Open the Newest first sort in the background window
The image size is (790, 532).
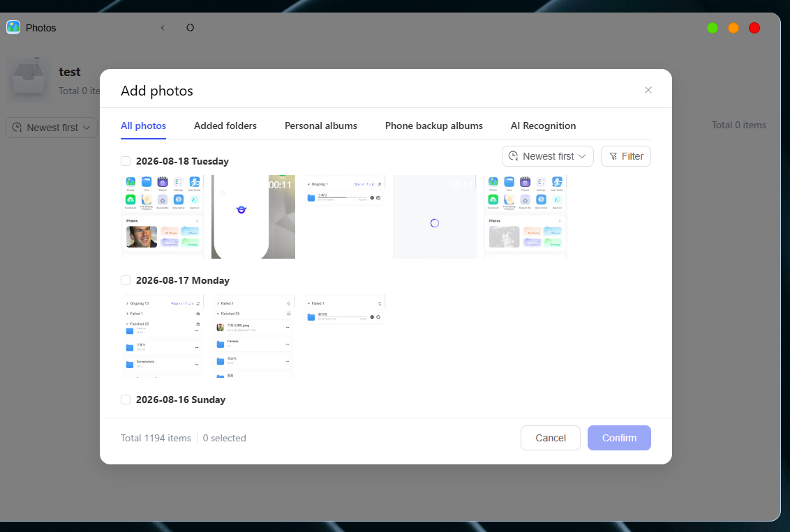click(x=52, y=128)
